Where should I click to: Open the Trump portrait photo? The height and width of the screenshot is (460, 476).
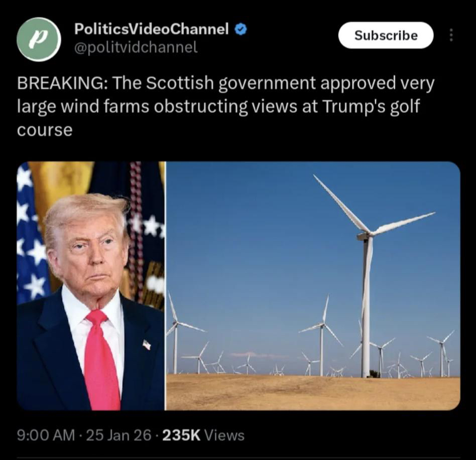tap(91, 285)
